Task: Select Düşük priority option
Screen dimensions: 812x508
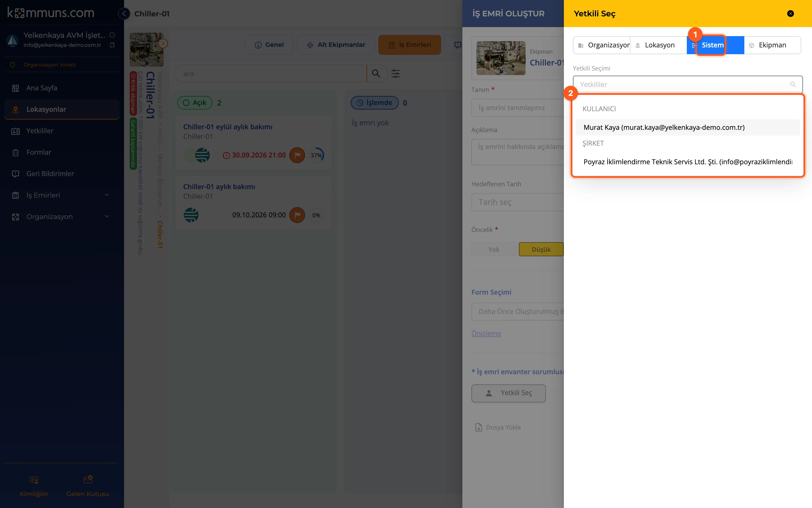Action: 541,249
